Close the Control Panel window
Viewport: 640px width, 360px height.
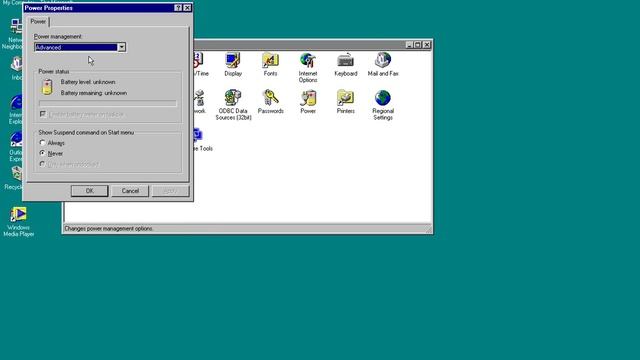427,45
